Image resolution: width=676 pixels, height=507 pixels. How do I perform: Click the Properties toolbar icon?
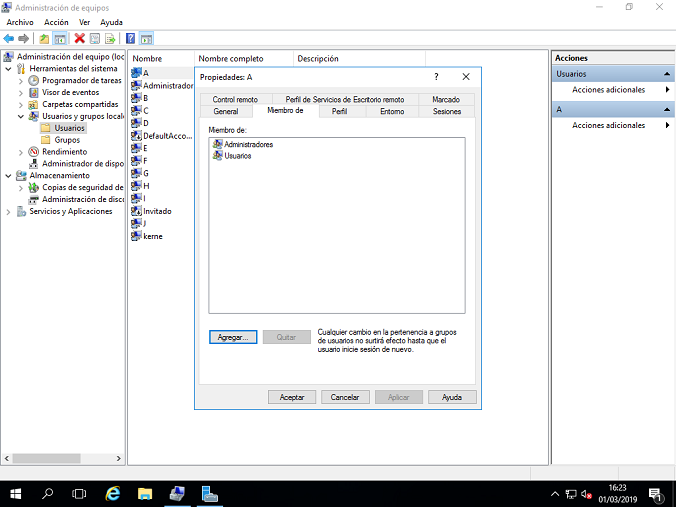(95, 39)
